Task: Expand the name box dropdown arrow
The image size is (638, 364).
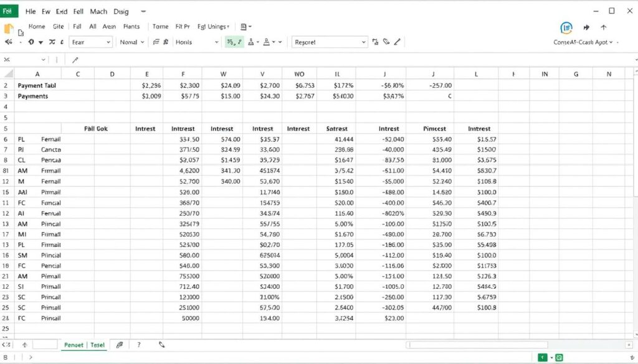Action: point(44,60)
